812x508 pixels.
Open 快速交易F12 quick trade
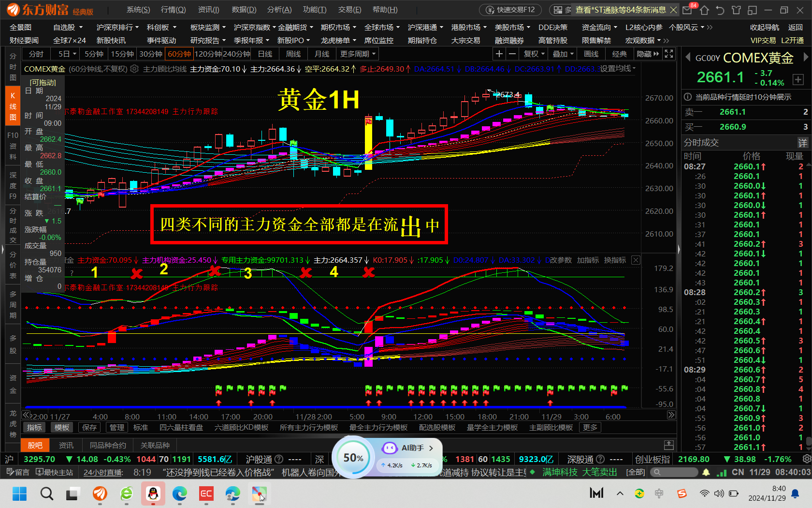point(510,10)
